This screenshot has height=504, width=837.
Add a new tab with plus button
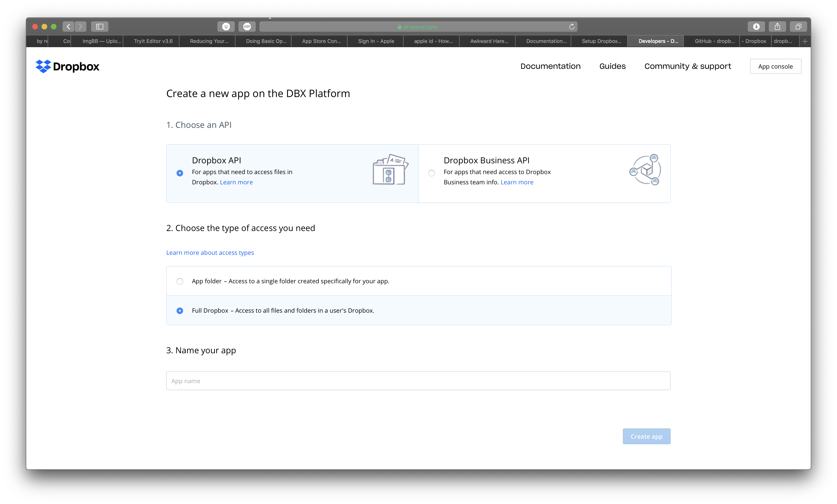(x=805, y=41)
